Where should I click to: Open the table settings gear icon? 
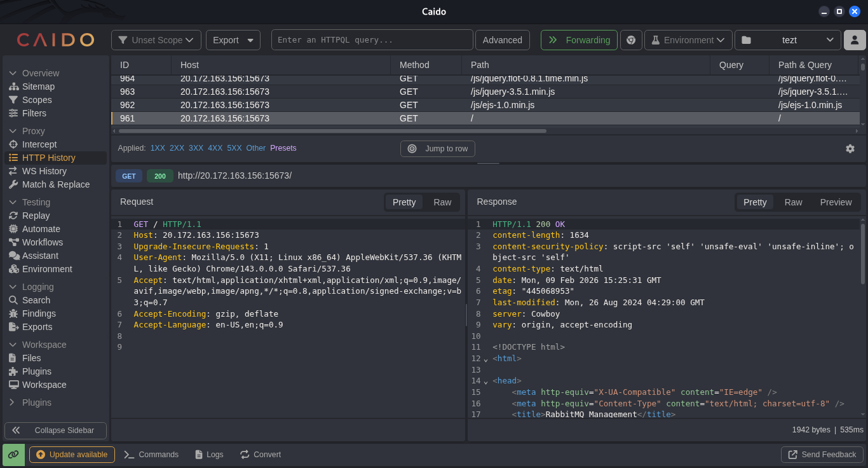[850, 148]
